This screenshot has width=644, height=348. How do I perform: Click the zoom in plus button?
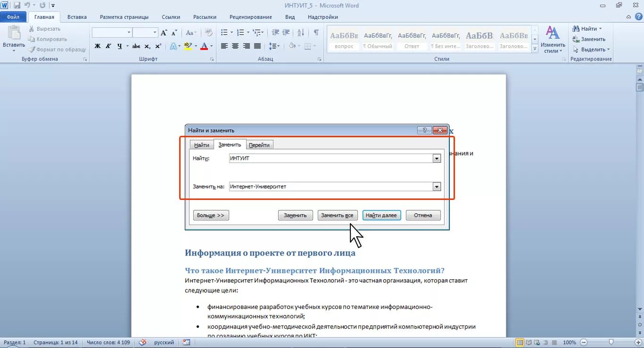638,342
